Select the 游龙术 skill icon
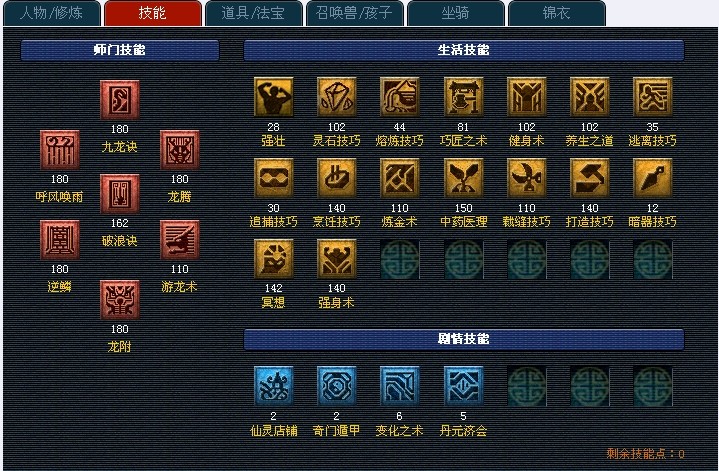The width and height of the screenshot is (719, 471). [180, 239]
